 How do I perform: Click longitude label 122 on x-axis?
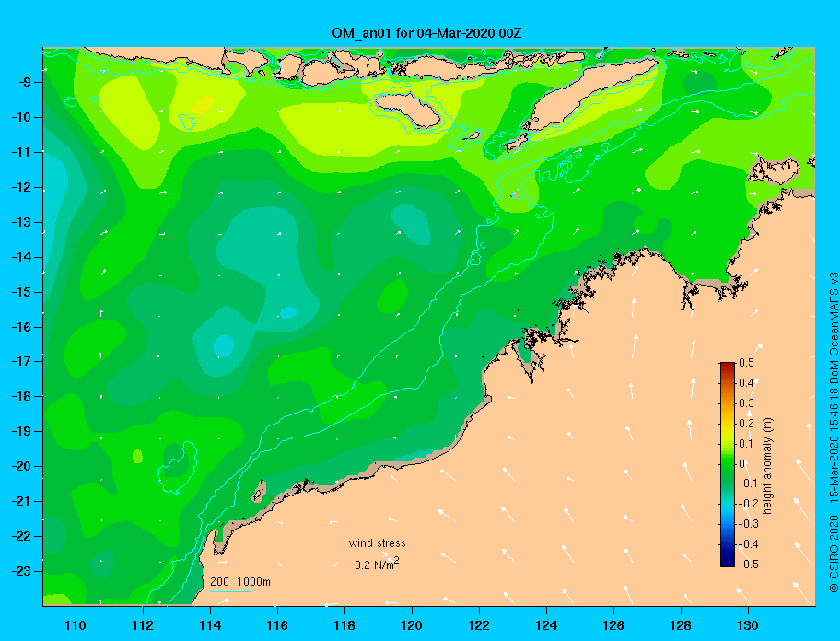[479, 625]
